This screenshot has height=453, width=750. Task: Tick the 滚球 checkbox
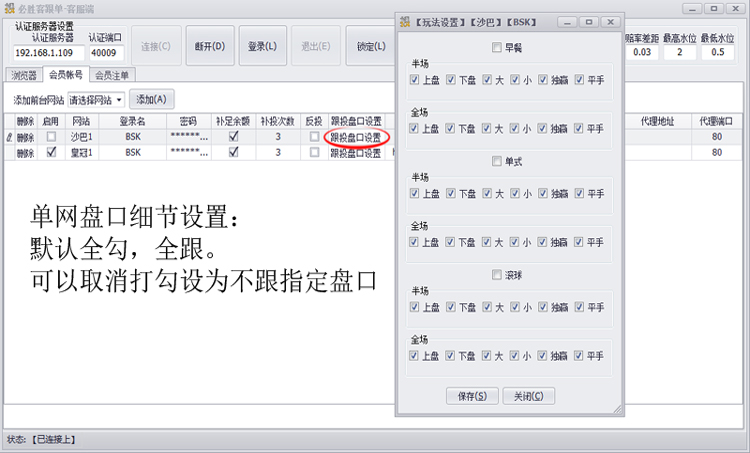pyautogui.click(x=496, y=275)
